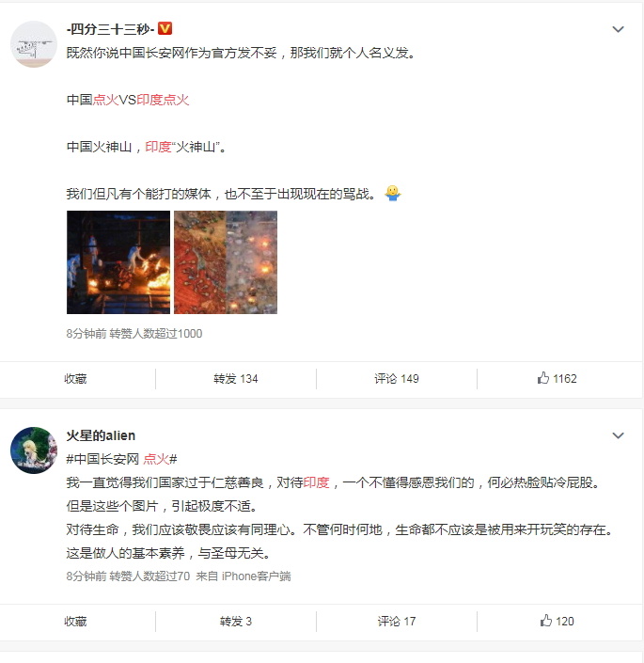Expand the options chevron on 火星的alien post
This screenshot has height=663, width=644.
click(618, 435)
